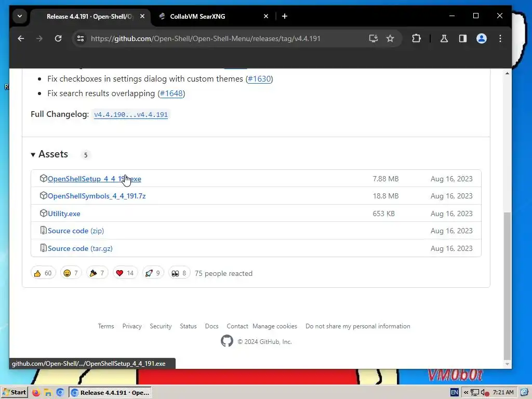This screenshot has width=532, height=399.
Task: View site information icon in address bar
Action: [x=81, y=38]
